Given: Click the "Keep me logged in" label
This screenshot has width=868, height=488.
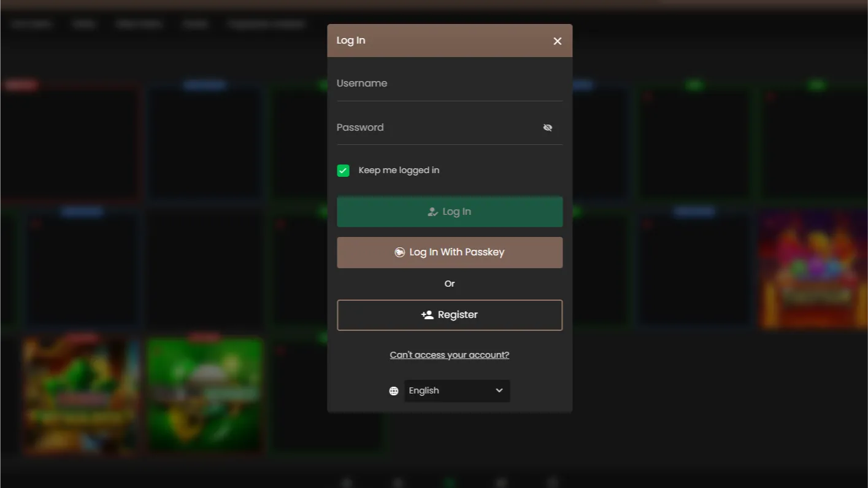Looking at the screenshot, I should pos(399,171).
